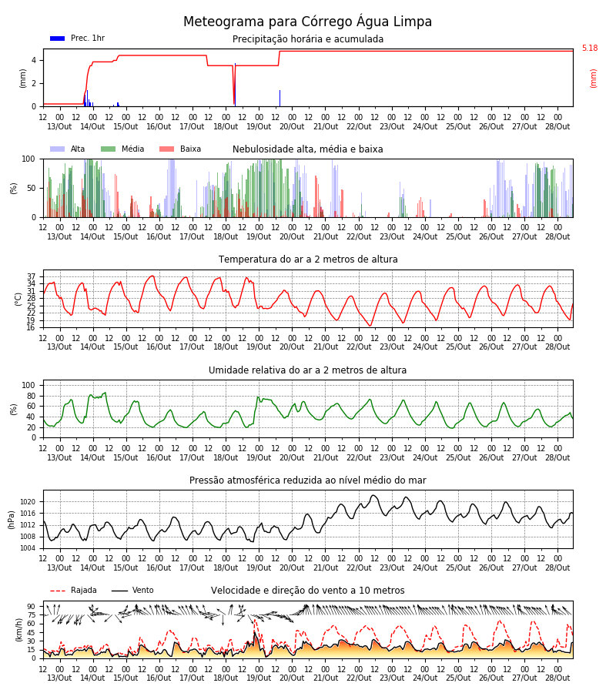
Task: Click the green Média legend swatch
Action: coord(109,149)
